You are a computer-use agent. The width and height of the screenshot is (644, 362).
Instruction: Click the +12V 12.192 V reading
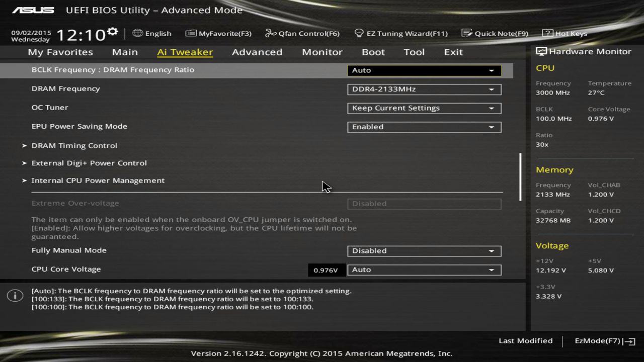(551, 270)
